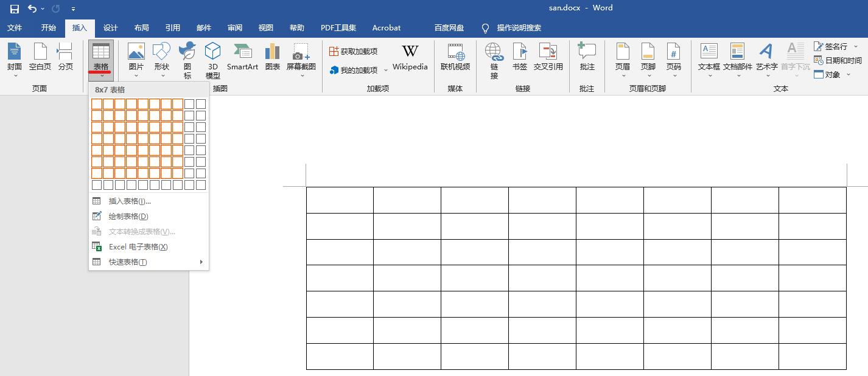Open the PDF工具集 tab

click(338, 28)
